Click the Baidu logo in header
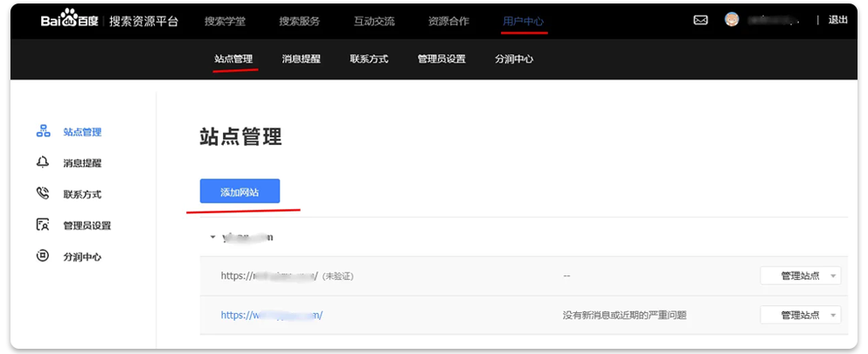868x354 pixels. (x=70, y=21)
